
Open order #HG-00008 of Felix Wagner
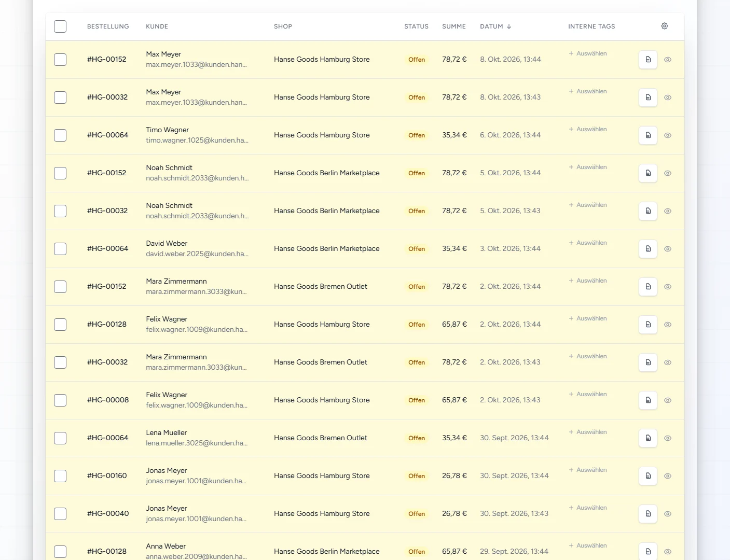point(108,400)
